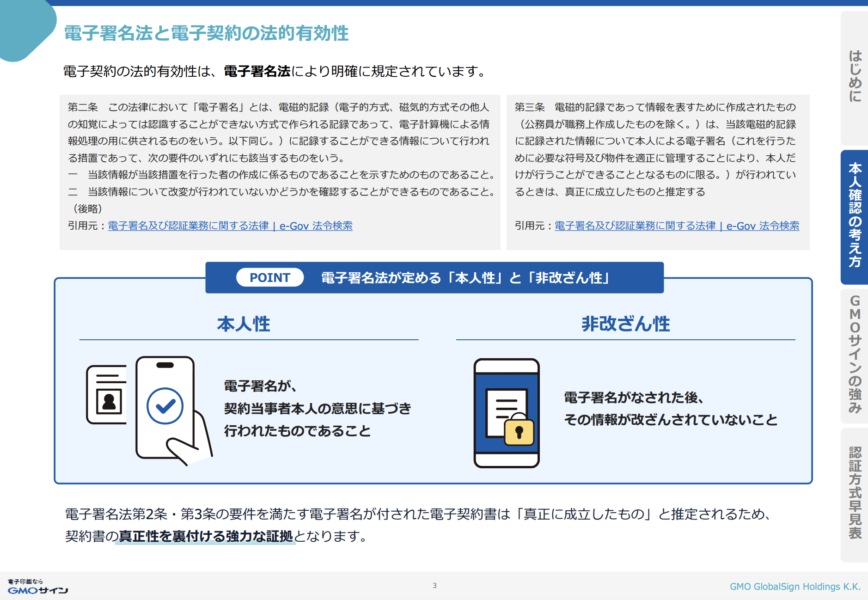Click the text 契約当事者本人の意思に基づき
The width and height of the screenshot is (868, 600).
pyautogui.click(x=318, y=409)
